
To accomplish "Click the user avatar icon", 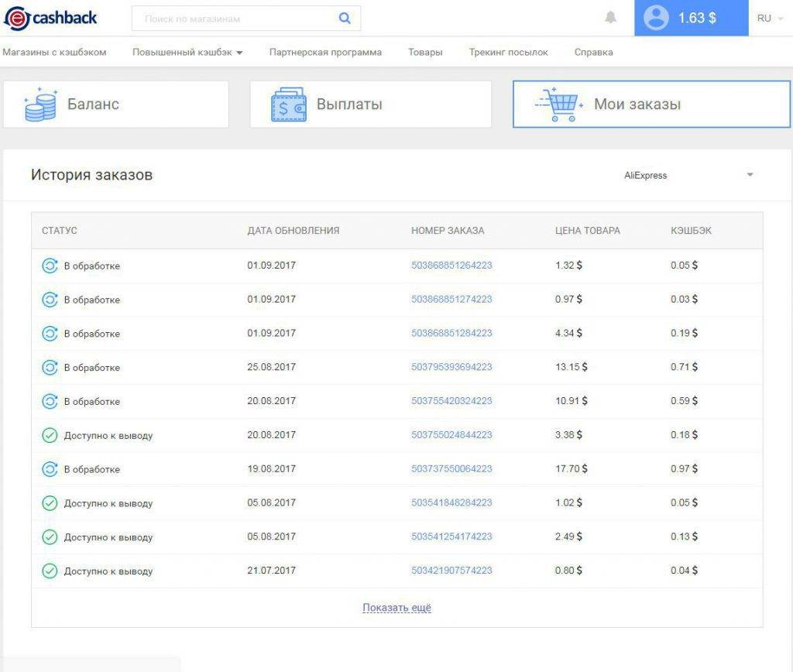I will click(x=655, y=19).
